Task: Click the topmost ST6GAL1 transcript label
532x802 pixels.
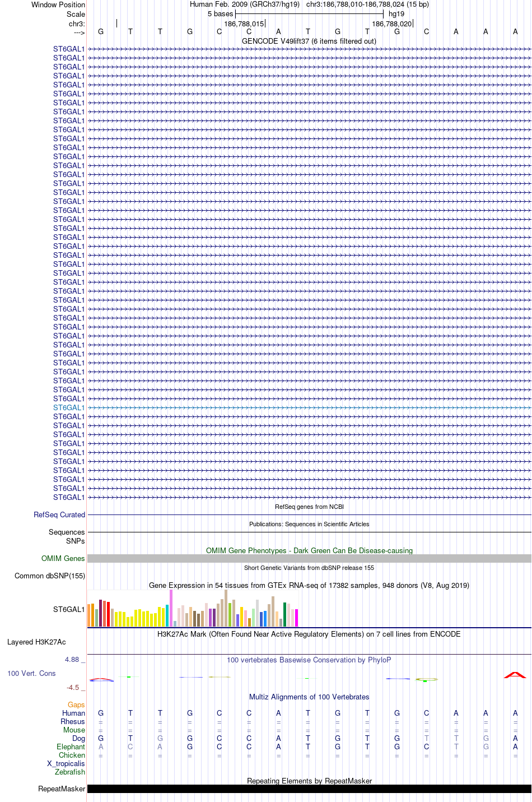Action: [69, 49]
